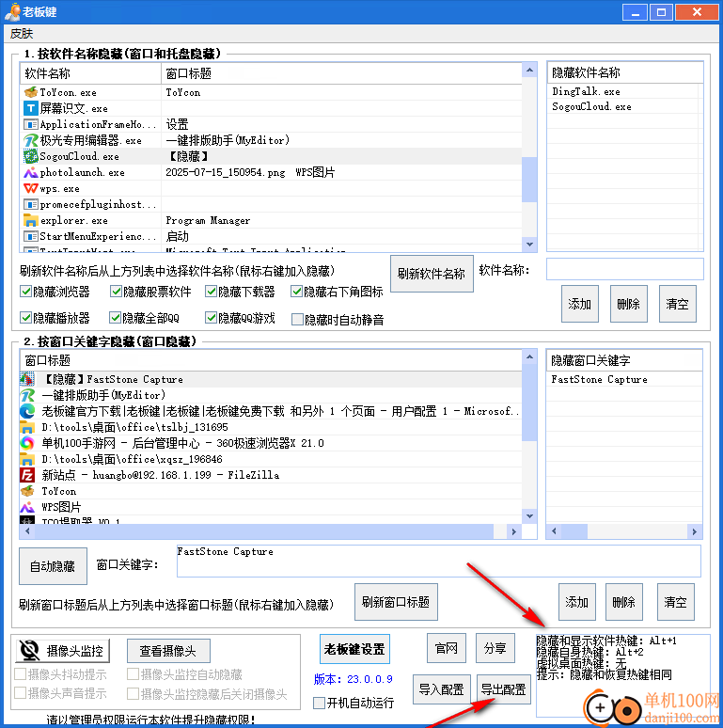Click the 老板键 app icon in title bar

[12, 11]
